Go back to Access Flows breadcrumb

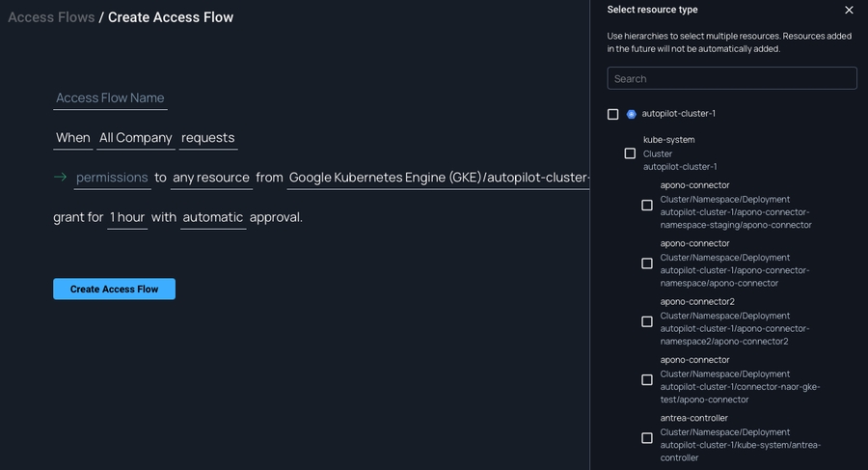[51, 17]
